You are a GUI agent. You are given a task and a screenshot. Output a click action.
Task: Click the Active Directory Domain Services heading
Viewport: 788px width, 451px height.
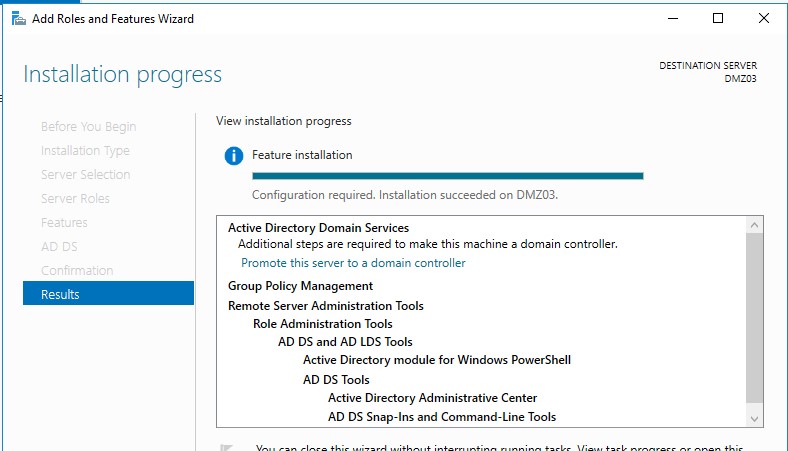tap(319, 228)
